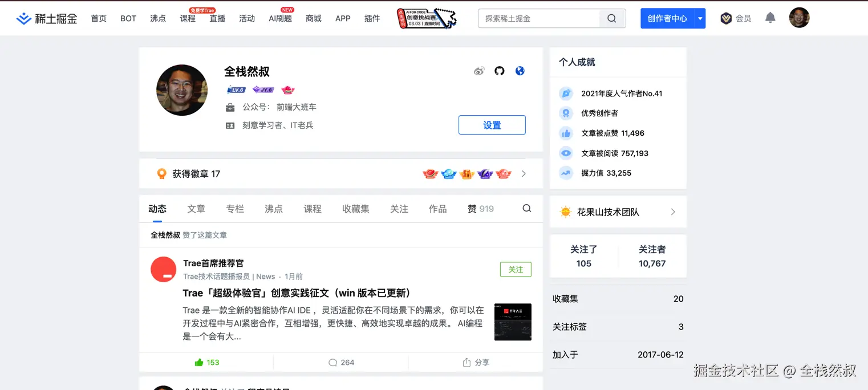
Task: Click the Trae首席推荐官 red avatar
Action: pos(163,269)
